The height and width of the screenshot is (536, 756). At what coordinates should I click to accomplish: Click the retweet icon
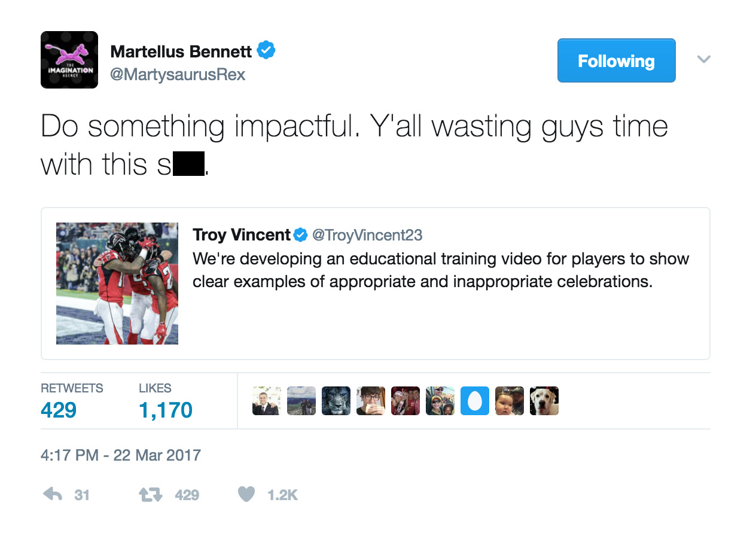click(x=150, y=495)
